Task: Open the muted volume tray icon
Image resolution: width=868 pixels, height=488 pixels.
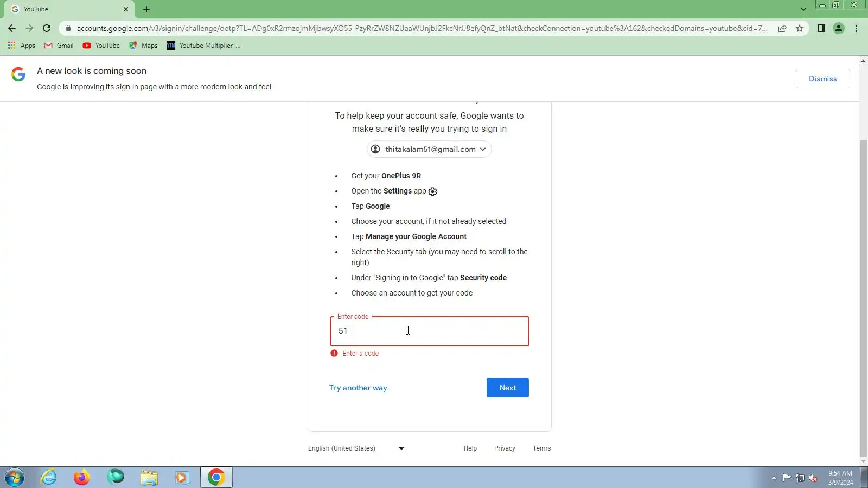Action: 813,478
